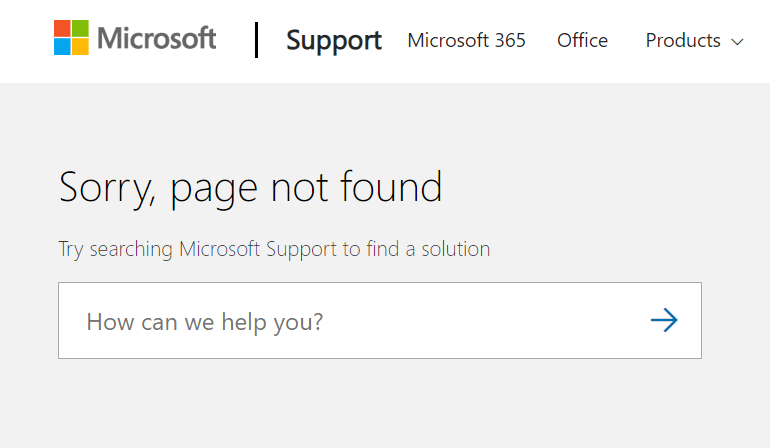The image size is (770, 448).
Task: Click the Microsoft 365 header link
Action: [x=466, y=40]
